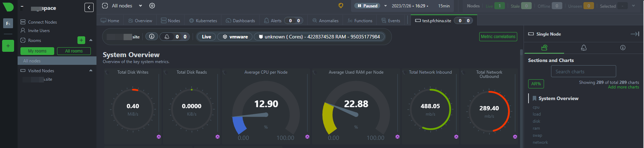Collapse the Visited Nodes section

pos(91,70)
